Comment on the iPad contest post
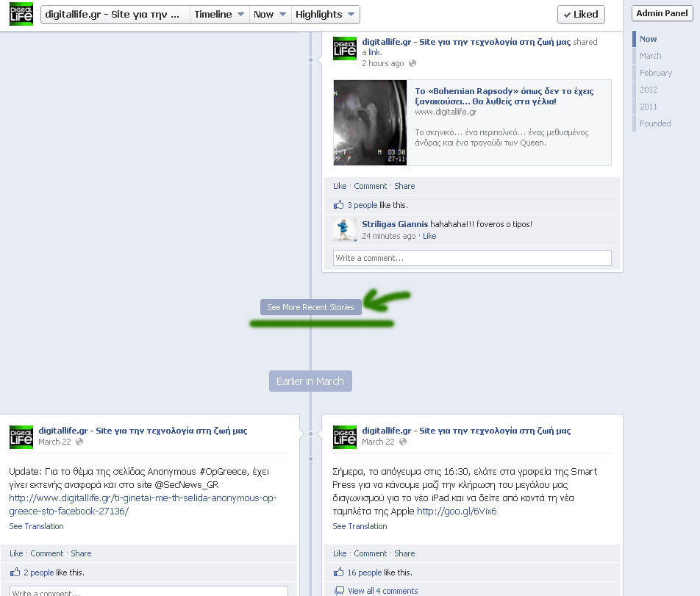The image size is (700, 596). click(370, 553)
